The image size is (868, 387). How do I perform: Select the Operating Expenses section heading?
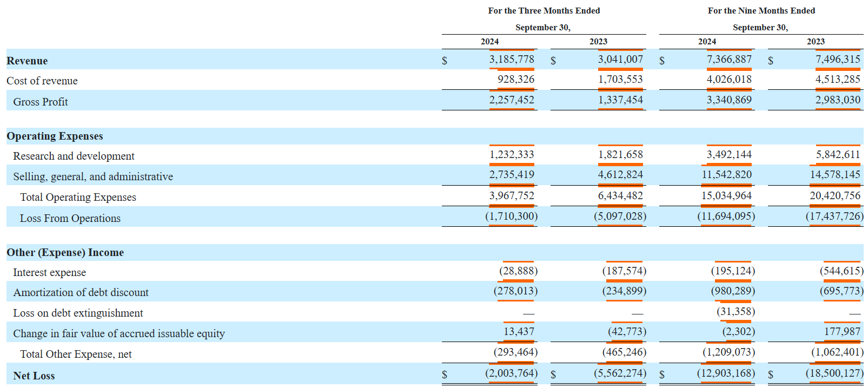pos(55,136)
